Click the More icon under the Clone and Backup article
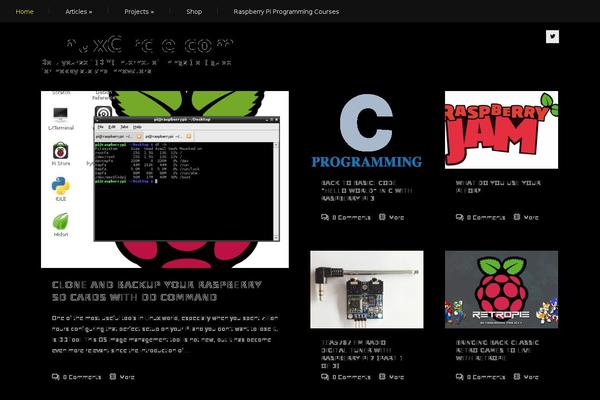The width and height of the screenshot is (600, 400). [x=113, y=376]
